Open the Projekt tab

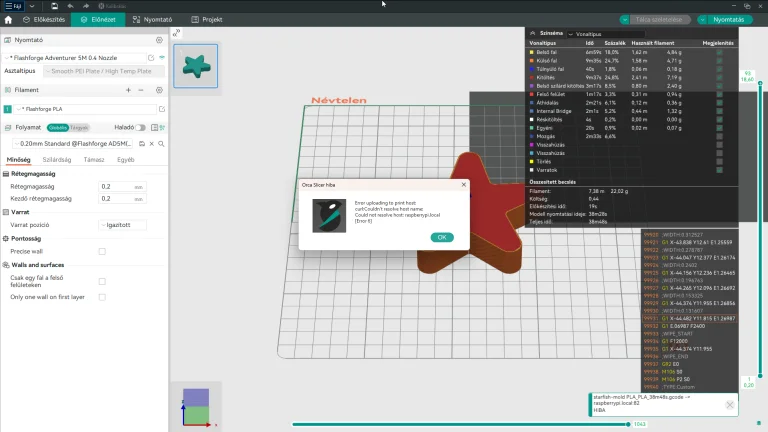tap(207, 20)
